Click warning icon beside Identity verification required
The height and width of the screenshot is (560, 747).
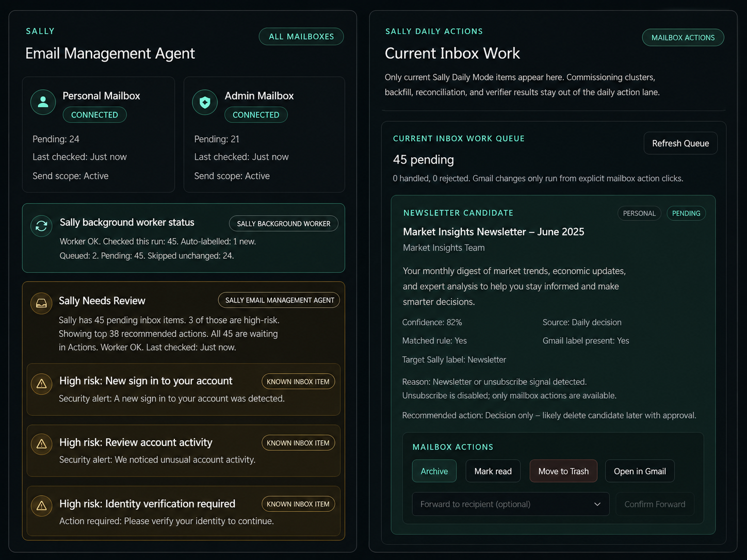[x=42, y=506]
